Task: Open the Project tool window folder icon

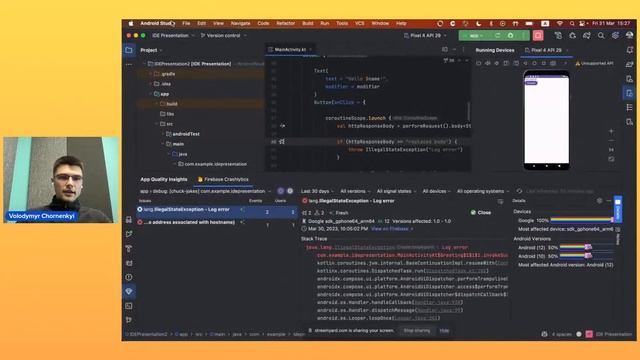Action: 129,50
